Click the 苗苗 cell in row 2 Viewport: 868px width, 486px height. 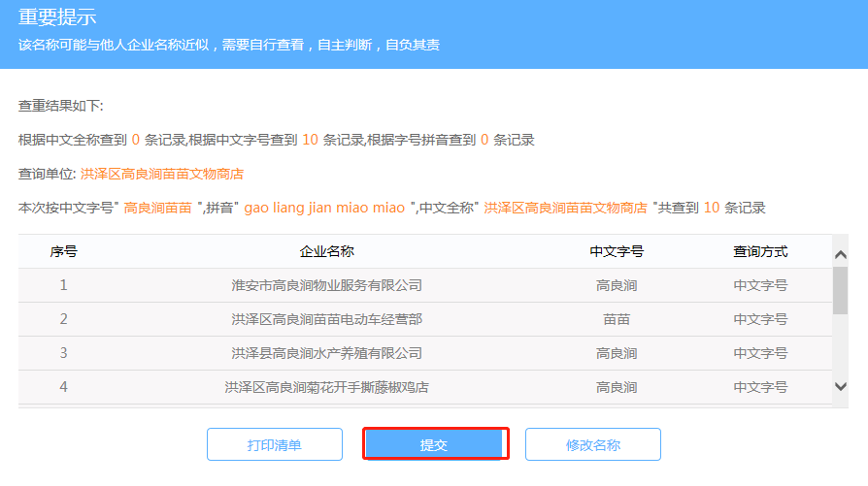pos(617,319)
